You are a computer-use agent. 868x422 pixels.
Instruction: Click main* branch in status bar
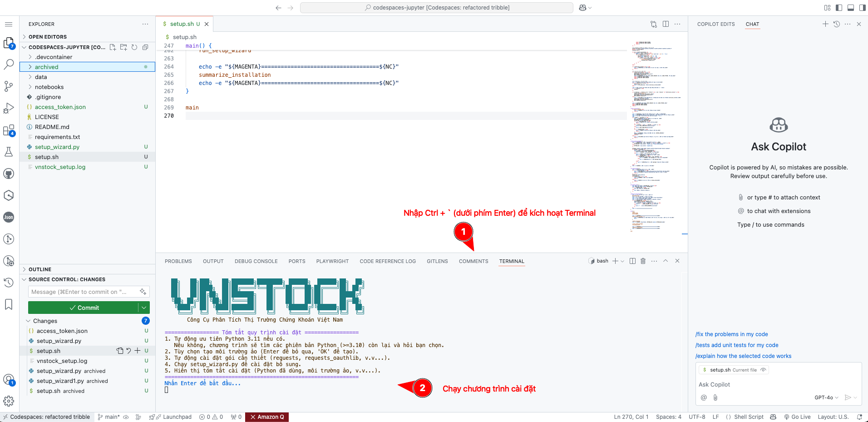[x=109, y=417]
